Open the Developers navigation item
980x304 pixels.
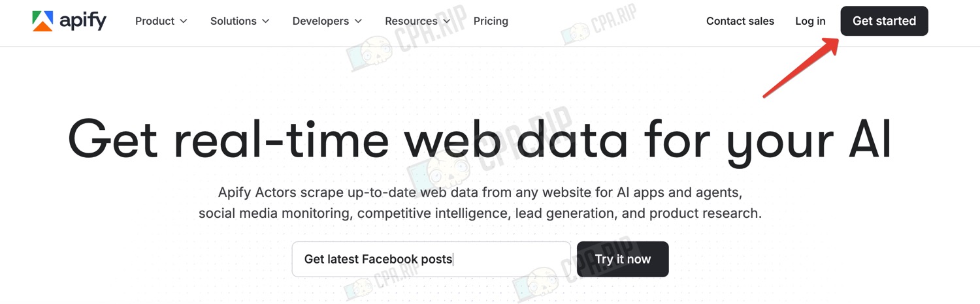(x=321, y=21)
